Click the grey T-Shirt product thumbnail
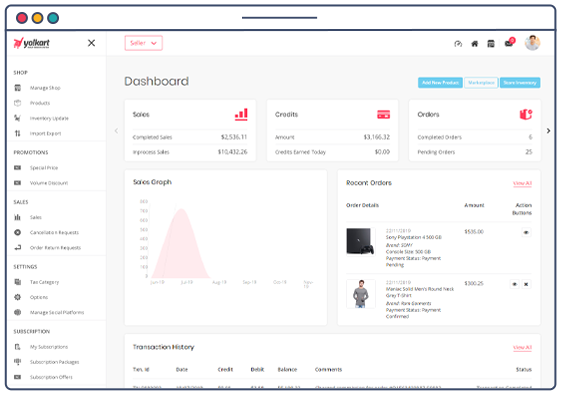Screen dimensions: 561x395 (361, 294)
